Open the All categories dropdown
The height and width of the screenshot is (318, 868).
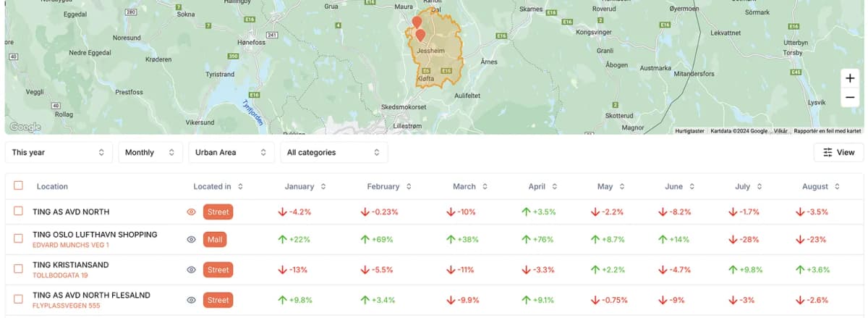[x=333, y=152]
